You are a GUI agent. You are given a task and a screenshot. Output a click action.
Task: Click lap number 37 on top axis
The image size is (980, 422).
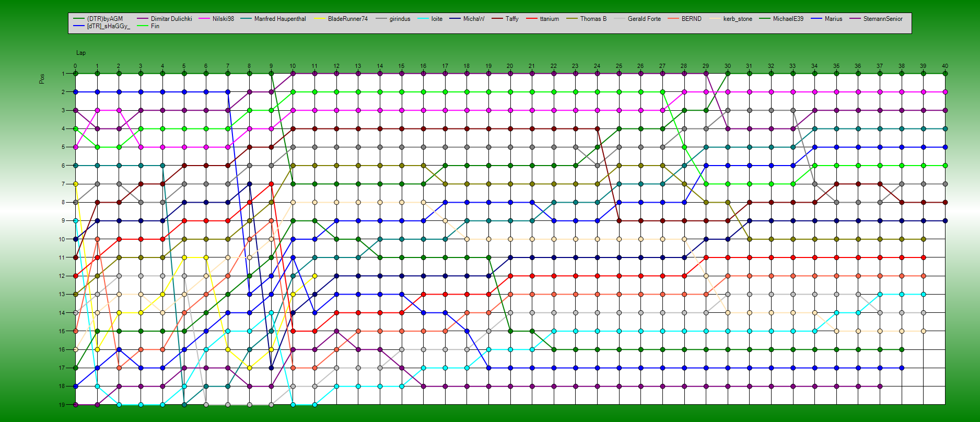click(880, 66)
